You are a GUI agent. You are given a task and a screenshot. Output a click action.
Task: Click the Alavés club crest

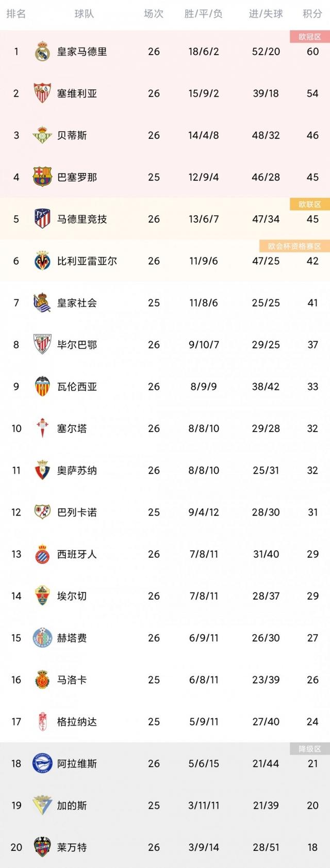pos(42,764)
